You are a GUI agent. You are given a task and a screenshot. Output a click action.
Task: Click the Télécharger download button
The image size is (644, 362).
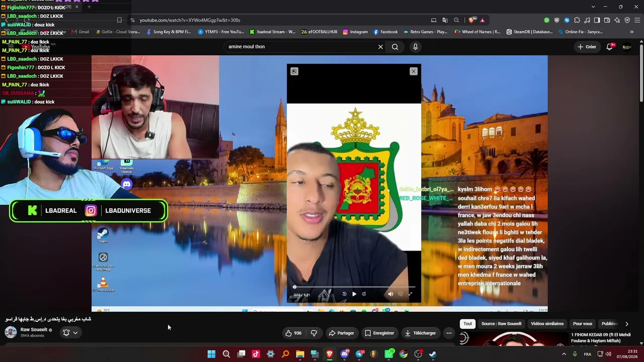click(421, 333)
